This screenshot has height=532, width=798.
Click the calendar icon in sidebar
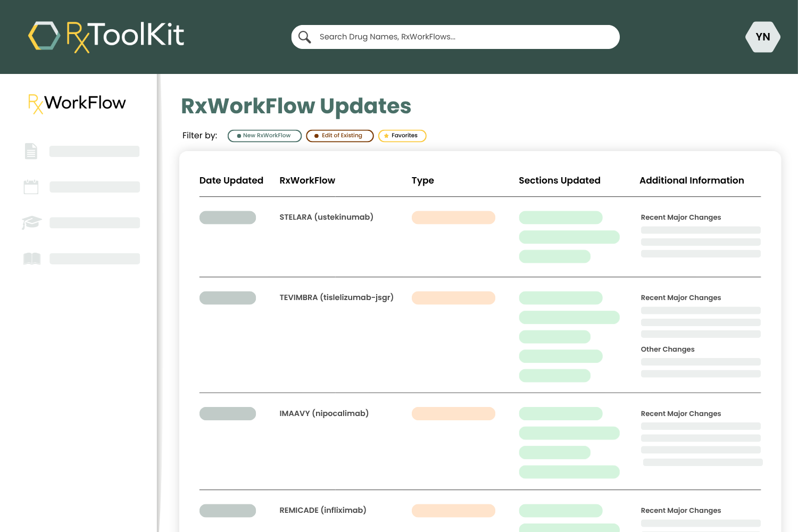31,187
